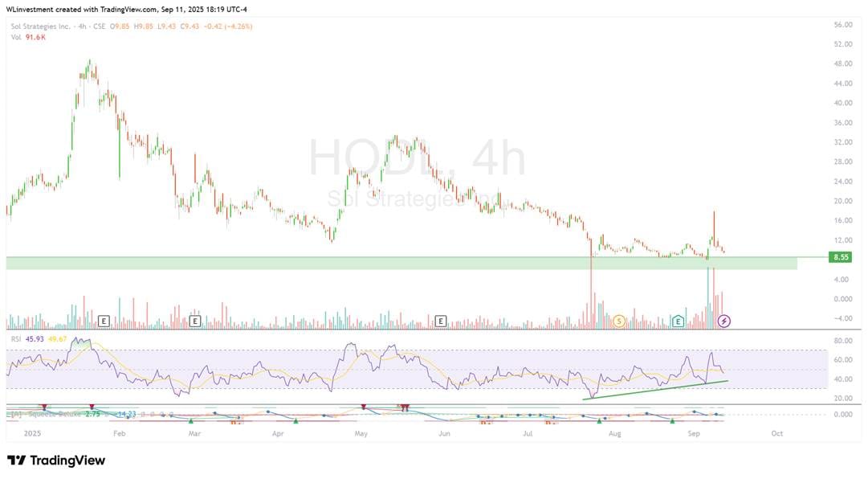Click the purple lightning bolt event marker

724,321
